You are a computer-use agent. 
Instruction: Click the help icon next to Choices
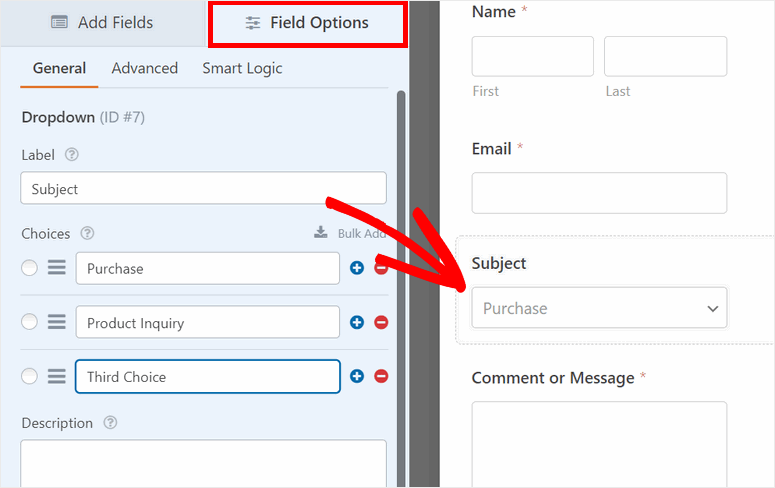[x=87, y=233]
